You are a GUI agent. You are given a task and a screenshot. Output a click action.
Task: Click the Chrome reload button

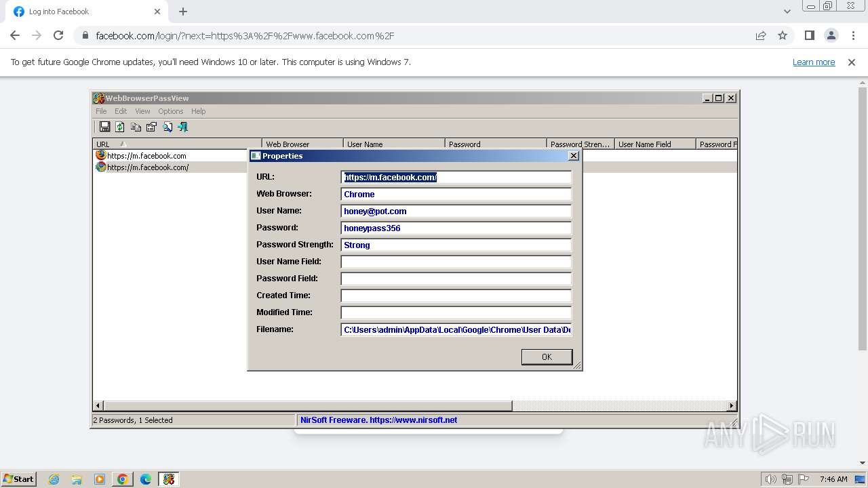[x=58, y=35]
